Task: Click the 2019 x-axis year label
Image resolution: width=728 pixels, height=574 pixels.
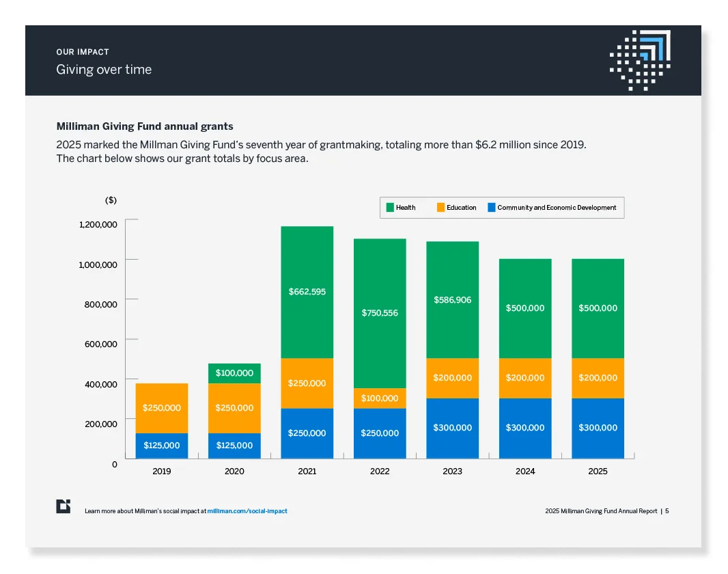Action: (162, 471)
